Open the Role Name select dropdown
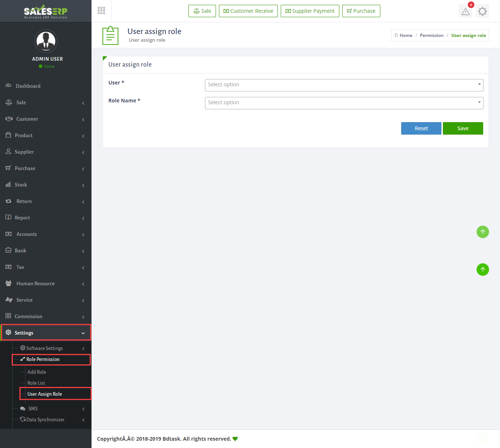This screenshot has width=500, height=448. [344, 103]
